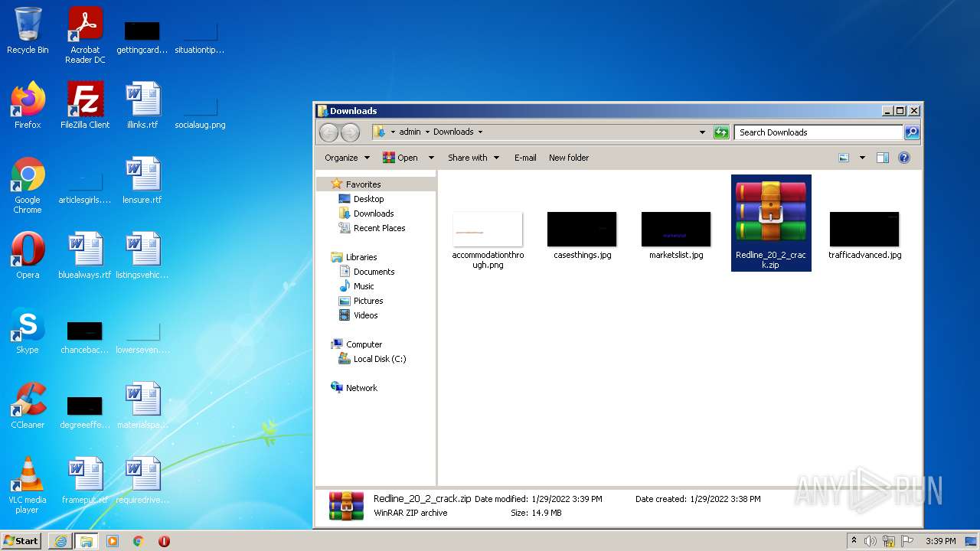Create a New folder
This screenshot has height=551, width=980.
pyautogui.click(x=569, y=158)
